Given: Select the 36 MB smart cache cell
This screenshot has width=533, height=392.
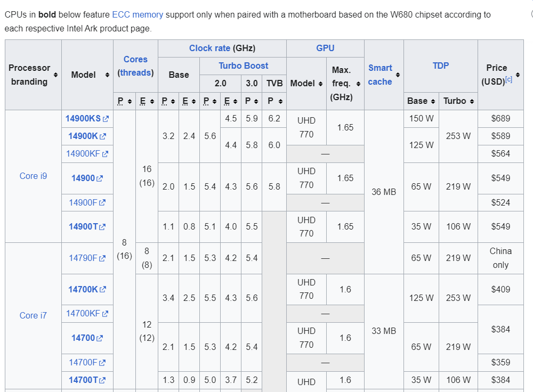Looking at the screenshot, I should (x=384, y=192).
